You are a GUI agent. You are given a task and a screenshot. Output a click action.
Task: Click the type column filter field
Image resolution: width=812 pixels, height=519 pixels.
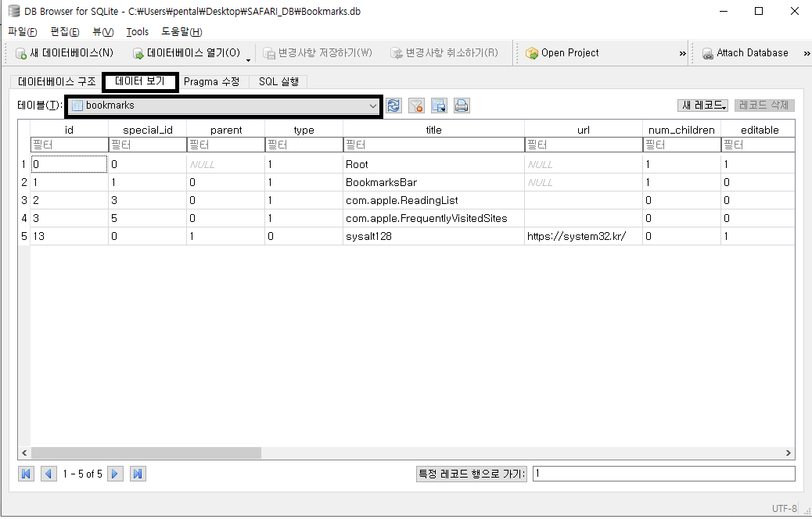pos(304,145)
